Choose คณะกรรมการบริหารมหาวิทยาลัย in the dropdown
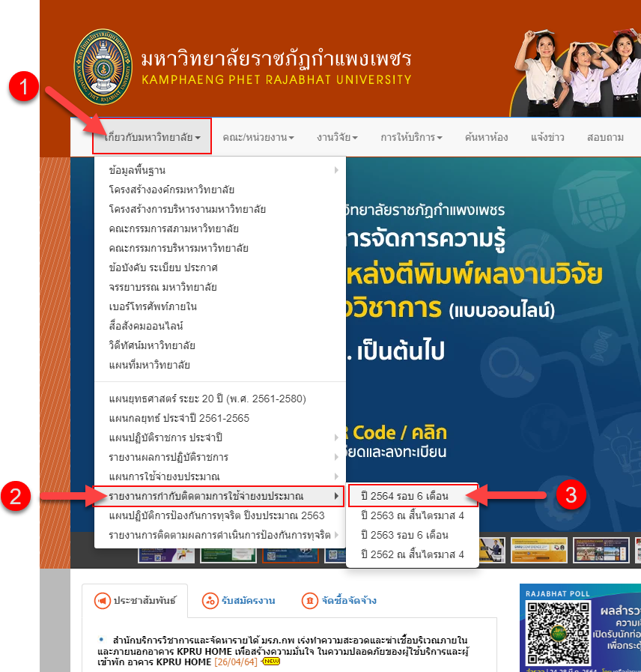The height and width of the screenshot is (672, 641). point(220,248)
